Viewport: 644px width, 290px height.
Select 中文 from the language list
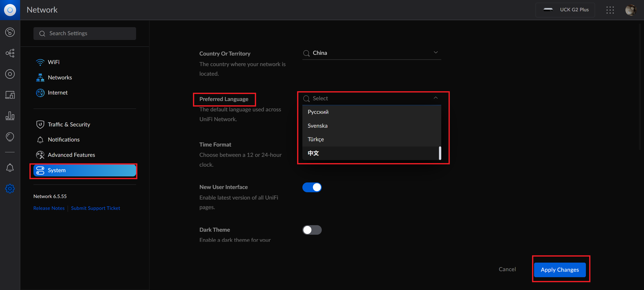coord(370,153)
